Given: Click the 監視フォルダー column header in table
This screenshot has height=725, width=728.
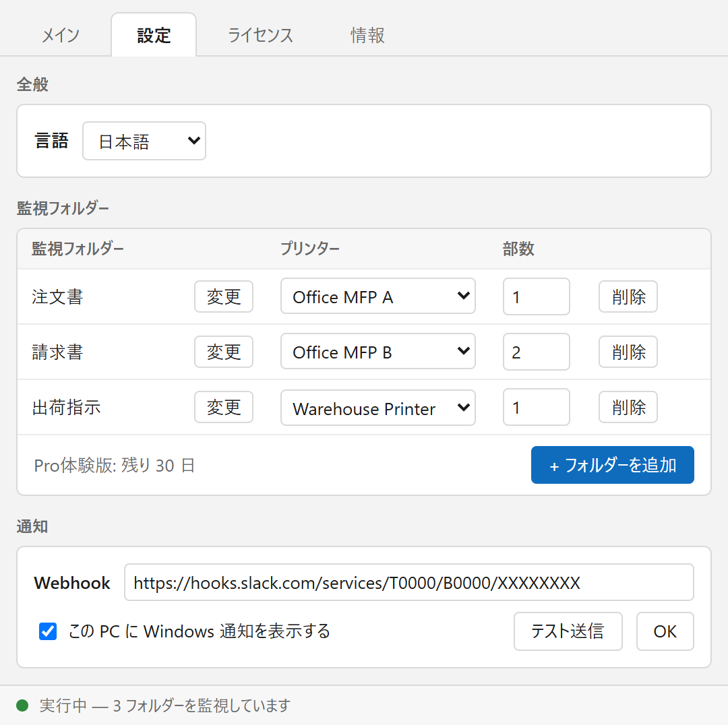Looking at the screenshot, I should (x=78, y=249).
